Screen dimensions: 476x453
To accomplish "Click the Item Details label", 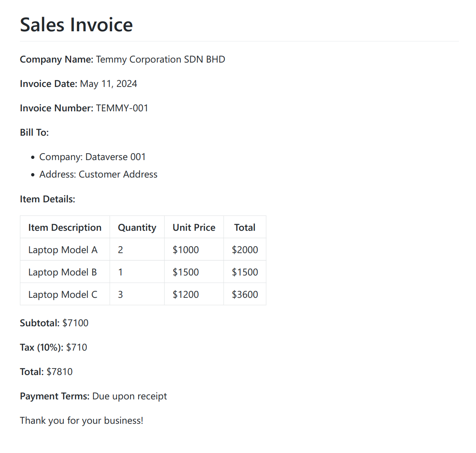I will (48, 199).
